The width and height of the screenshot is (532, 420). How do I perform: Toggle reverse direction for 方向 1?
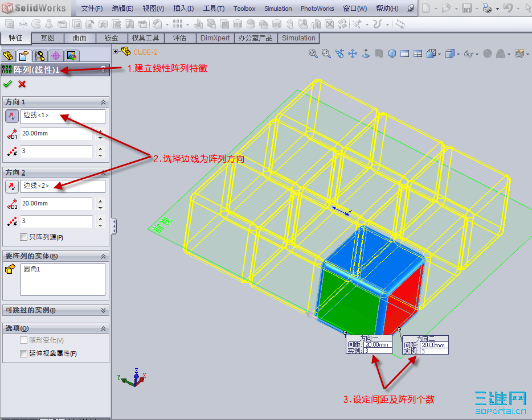point(11,116)
